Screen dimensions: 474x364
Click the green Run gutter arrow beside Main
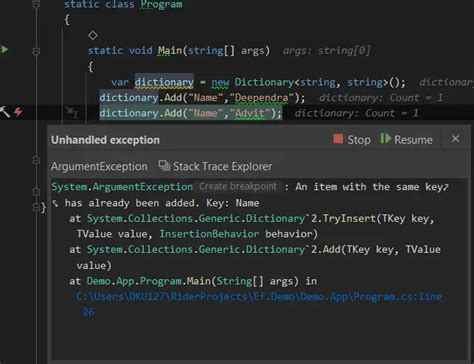5,50
